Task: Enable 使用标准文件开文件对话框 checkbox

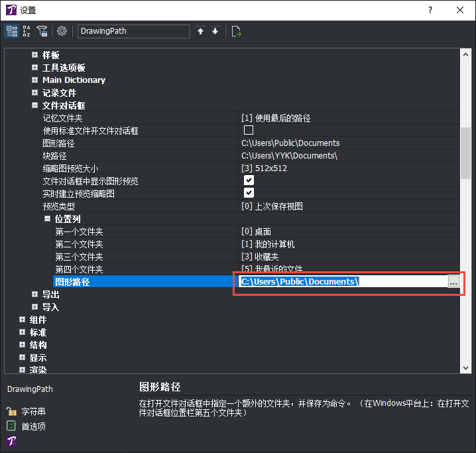Action: tap(249, 130)
